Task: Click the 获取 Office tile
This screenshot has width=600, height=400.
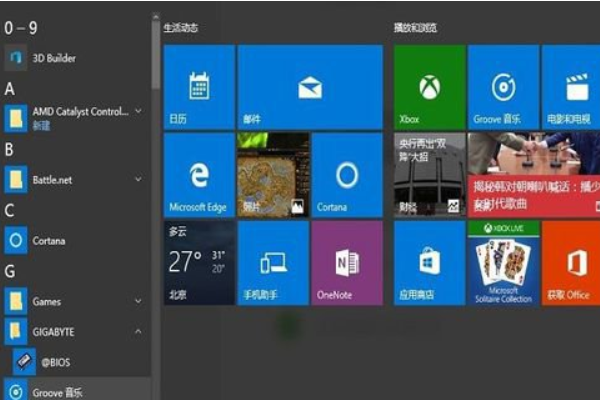Action: coord(571,263)
